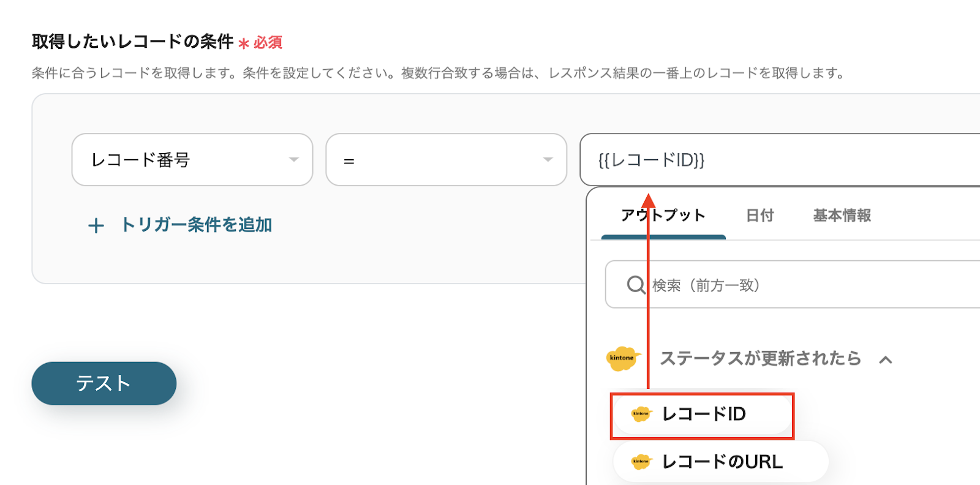This screenshot has height=485, width=980.
Task: Select the レコードID output option
Action: point(703,415)
